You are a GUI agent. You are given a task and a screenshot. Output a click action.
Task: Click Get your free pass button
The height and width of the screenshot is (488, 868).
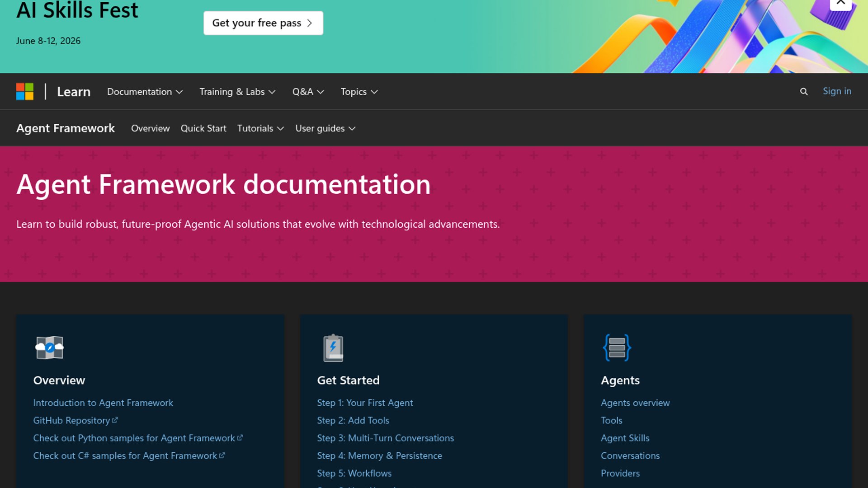263,23
